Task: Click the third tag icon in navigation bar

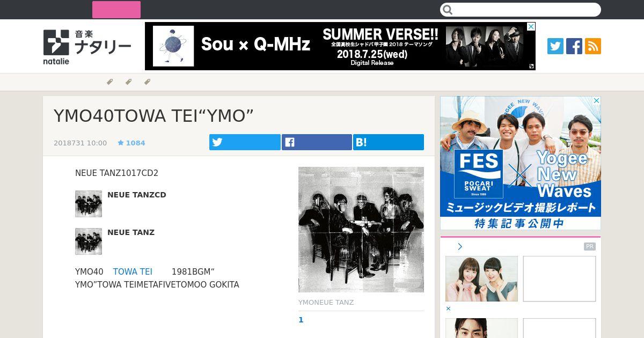Action: click(x=147, y=82)
